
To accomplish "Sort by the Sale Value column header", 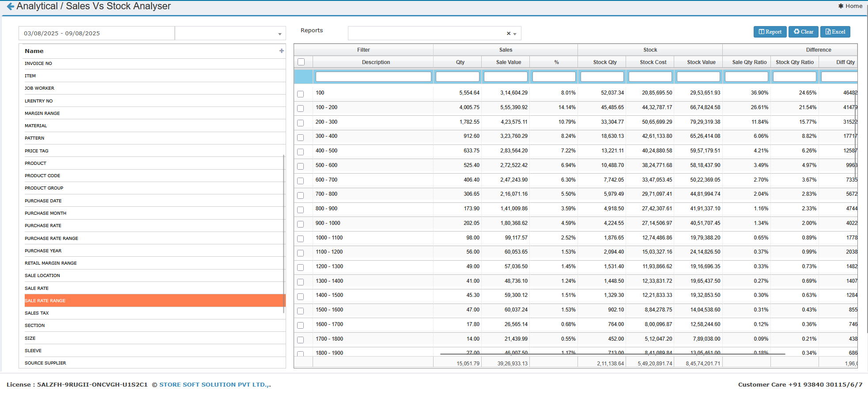I will point(508,62).
